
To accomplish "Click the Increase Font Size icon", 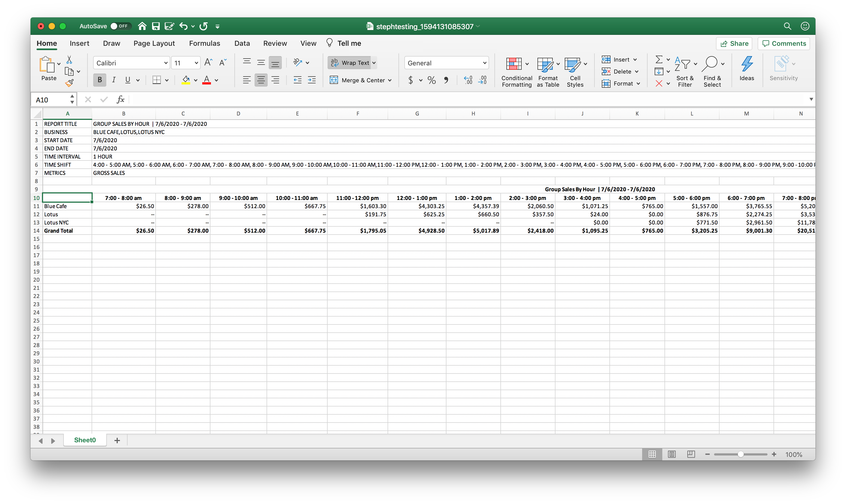I will pyautogui.click(x=208, y=62).
